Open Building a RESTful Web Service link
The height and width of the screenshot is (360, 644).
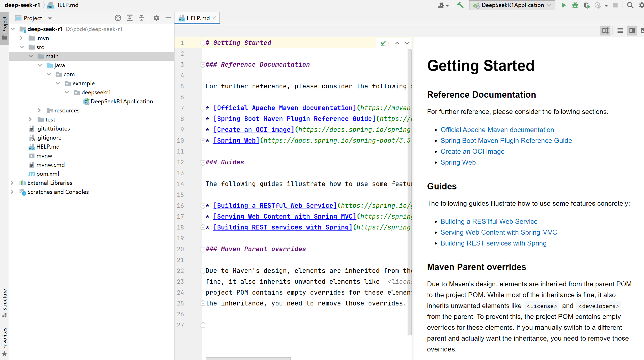pos(489,221)
